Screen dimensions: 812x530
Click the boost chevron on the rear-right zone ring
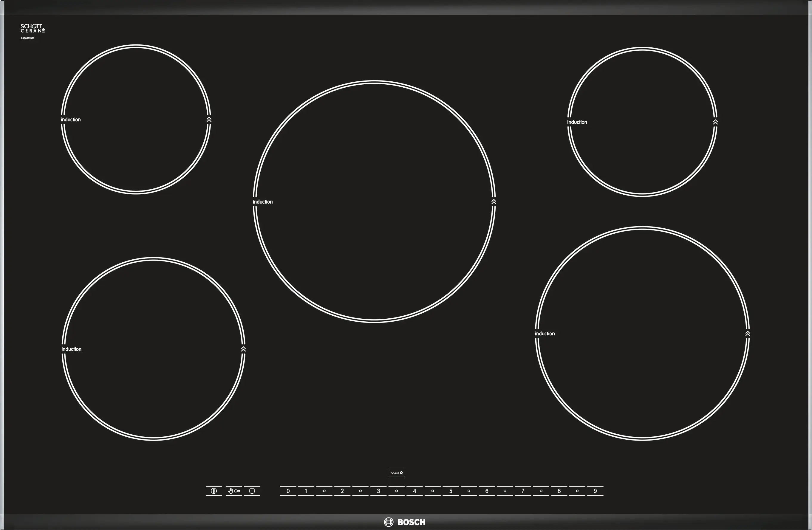[715, 122]
